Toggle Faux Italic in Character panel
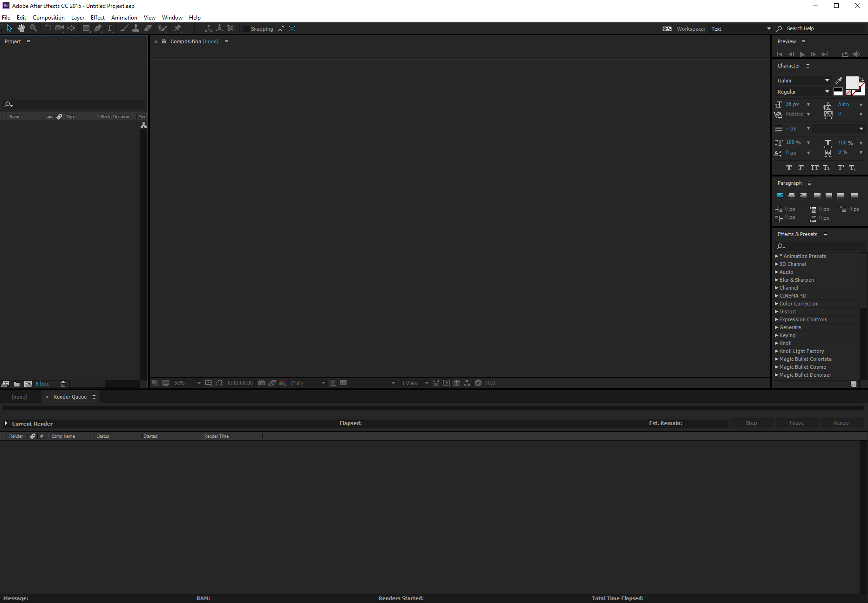Screen dimensions: 868x603 [801, 168]
